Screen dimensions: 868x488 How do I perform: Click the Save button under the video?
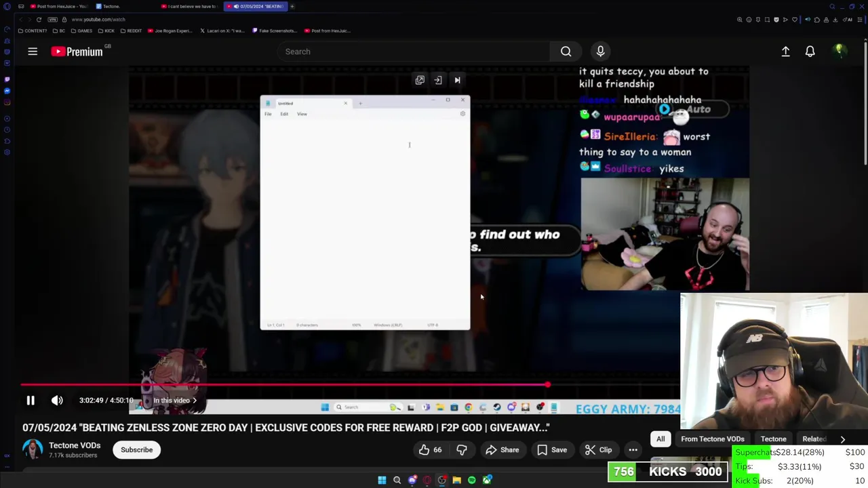(x=551, y=449)
